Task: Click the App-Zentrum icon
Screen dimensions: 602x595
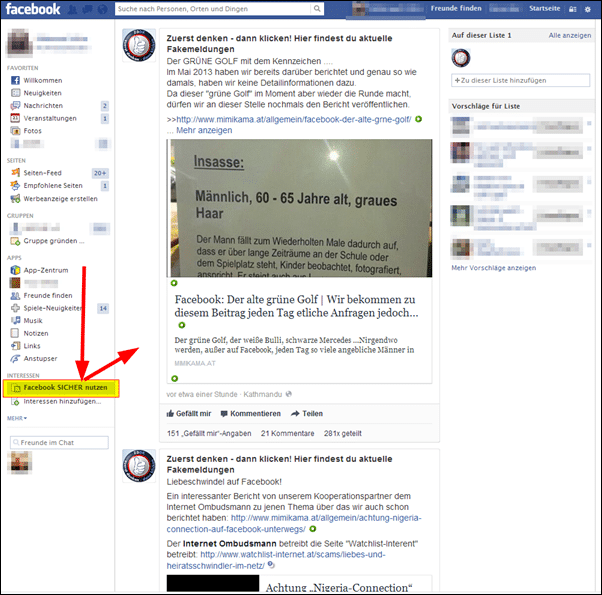Action: [15, 270]
